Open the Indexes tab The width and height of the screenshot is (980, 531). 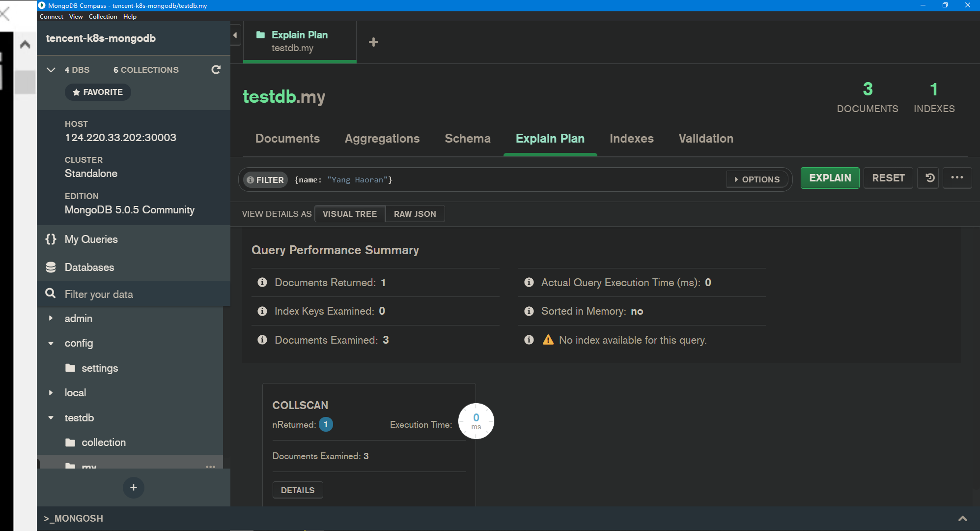click(x=631, y=139)
